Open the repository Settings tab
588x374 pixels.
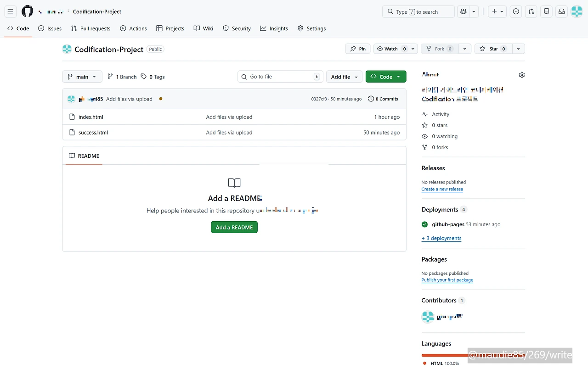pos(311,28)
